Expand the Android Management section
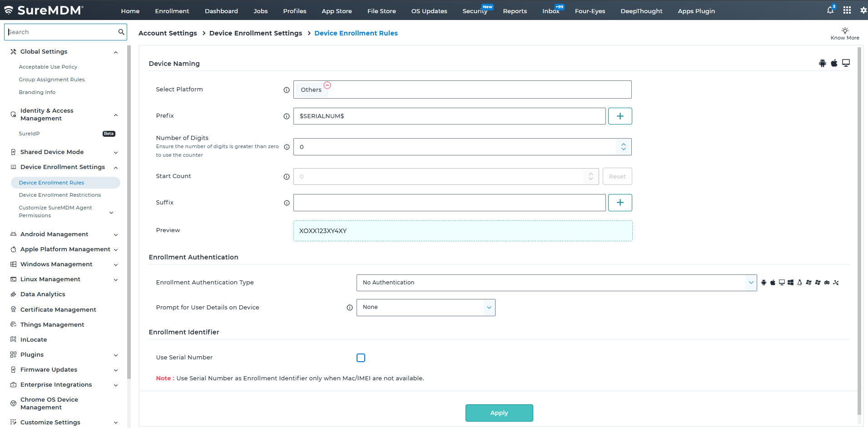Viewport: 868px width, 428px height. click(116, 235)
